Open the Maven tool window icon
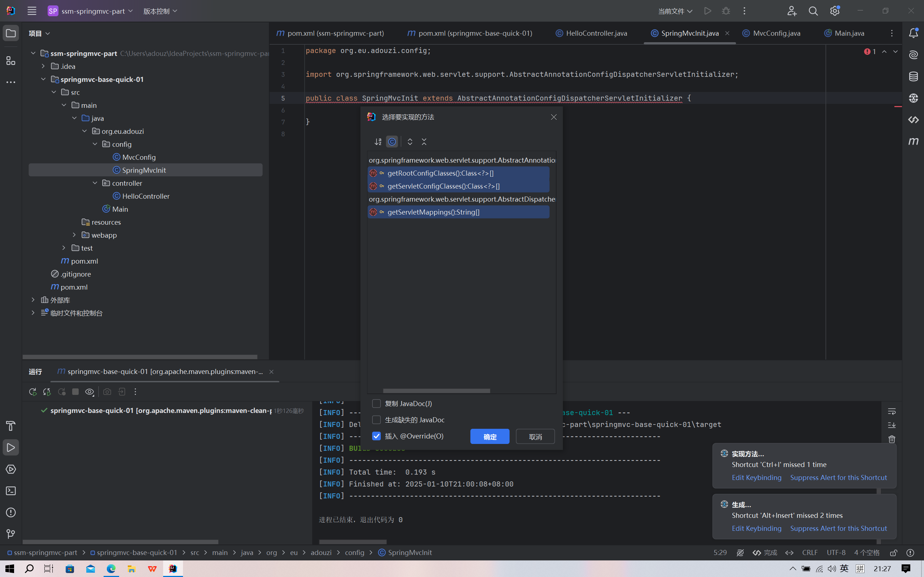The width and height of the screenshot is (924, 577). tap(913, 142)
